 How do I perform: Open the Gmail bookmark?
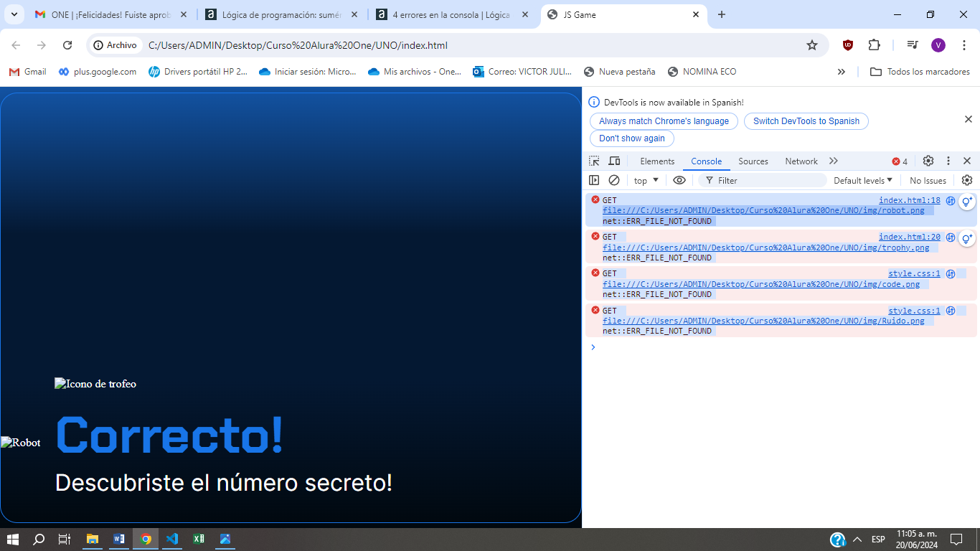[x=28, y=72]
